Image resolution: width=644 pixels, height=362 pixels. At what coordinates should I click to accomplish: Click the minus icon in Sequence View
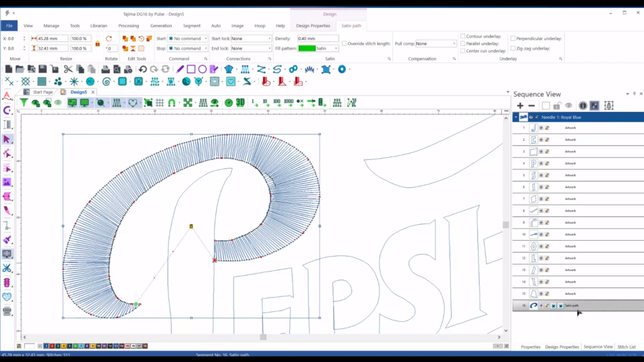(x=531, y=106)
